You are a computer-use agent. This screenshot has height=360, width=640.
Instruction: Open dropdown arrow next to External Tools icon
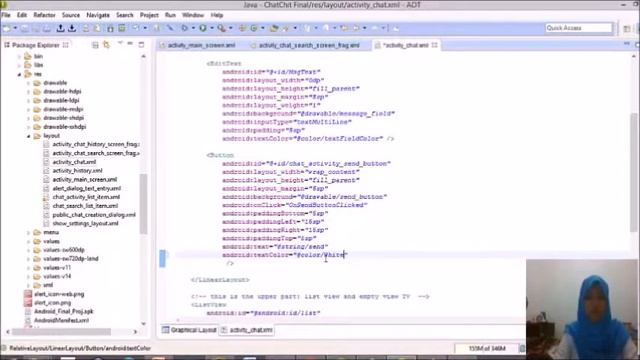(x=230, y=28)
